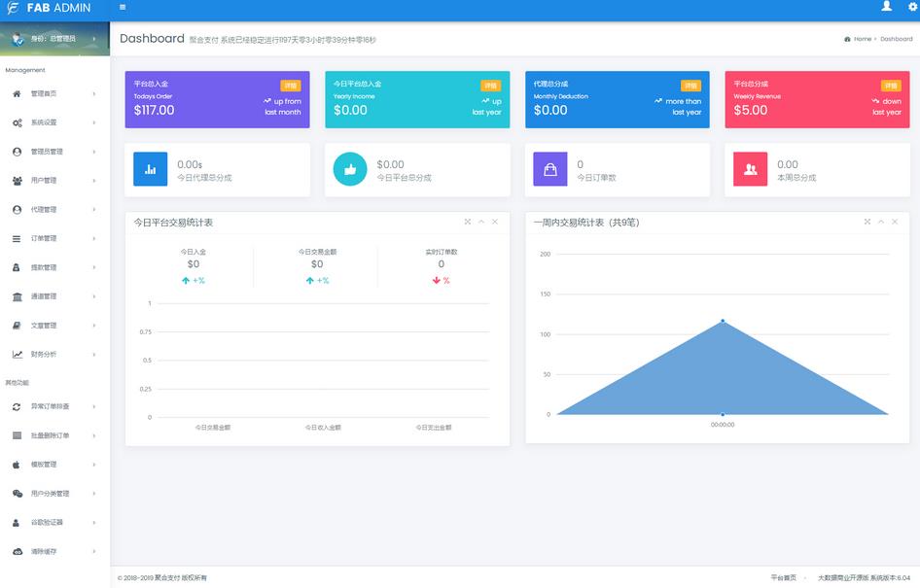Click the WeChat icon for 用户分类管理
The height and width of the screenshot is (588, 920).
(18, 494)
